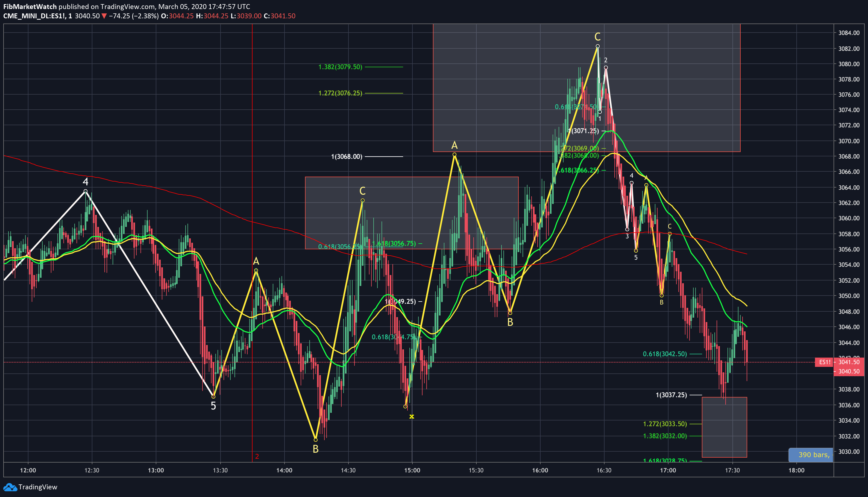The image size is (868, 497).
Task: Click the large white wave label 5
Action: [213, 406]
